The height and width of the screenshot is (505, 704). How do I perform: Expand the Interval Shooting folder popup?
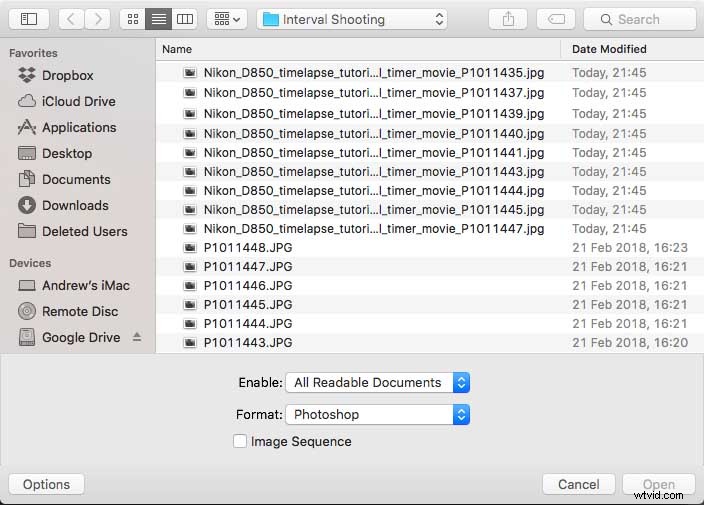coord(352,19)
